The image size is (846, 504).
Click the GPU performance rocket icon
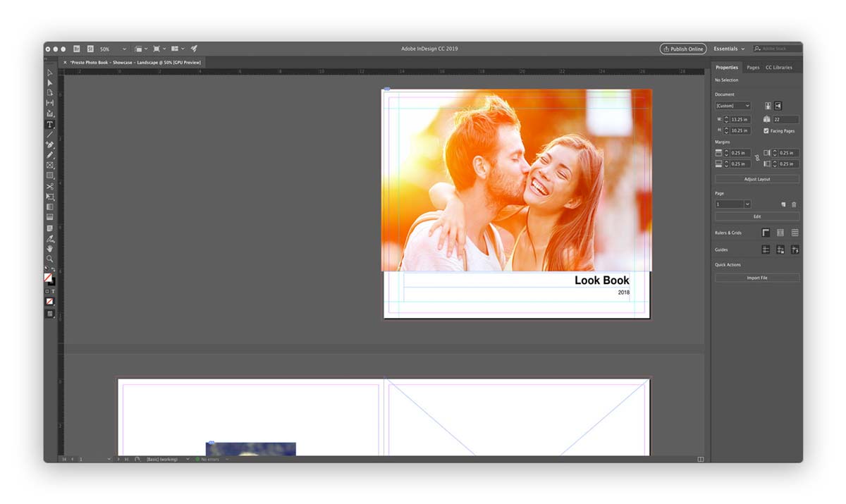pos(194,49)
